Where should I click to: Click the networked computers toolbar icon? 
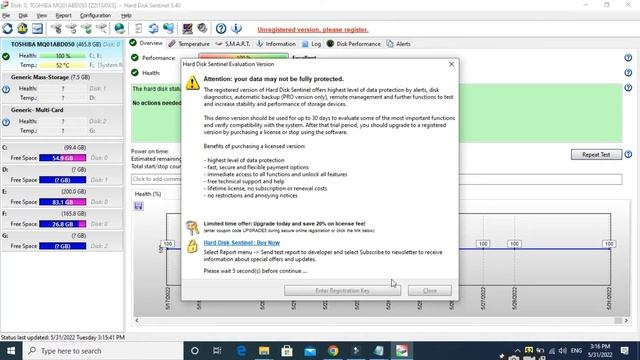(x=169, y=29)
